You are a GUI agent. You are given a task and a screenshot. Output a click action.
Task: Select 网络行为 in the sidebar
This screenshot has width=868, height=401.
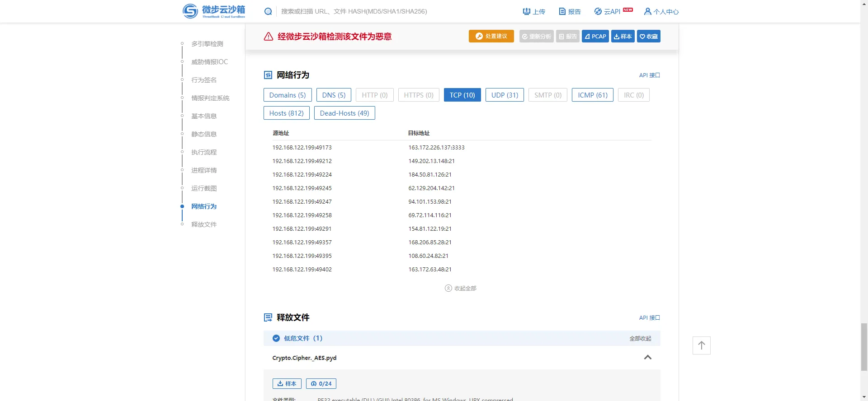point(204,206)
